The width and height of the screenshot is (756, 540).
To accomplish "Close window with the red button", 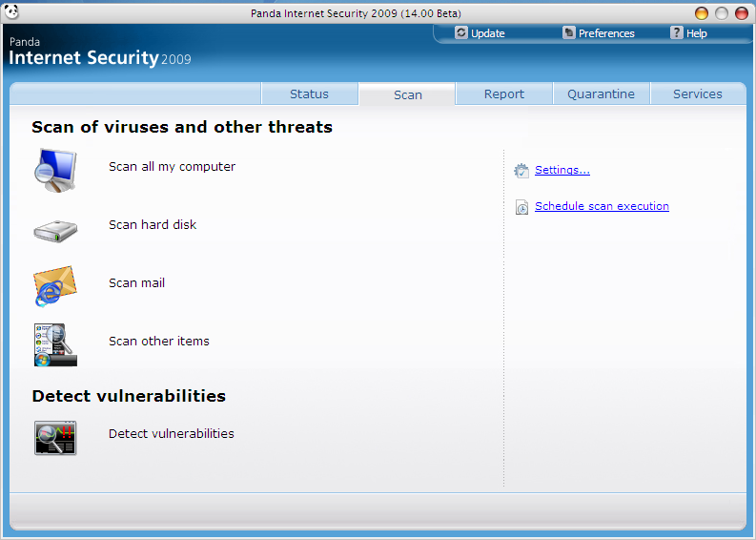I will [x=741, y=13].
